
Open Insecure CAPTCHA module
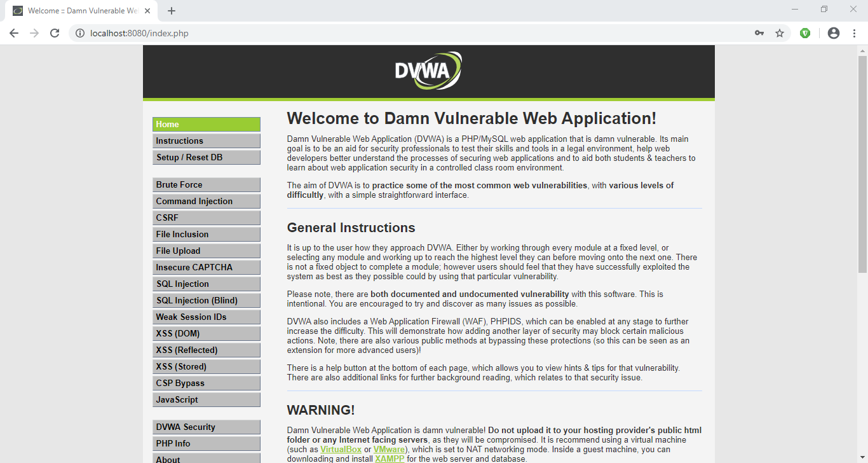pos(207,268)
